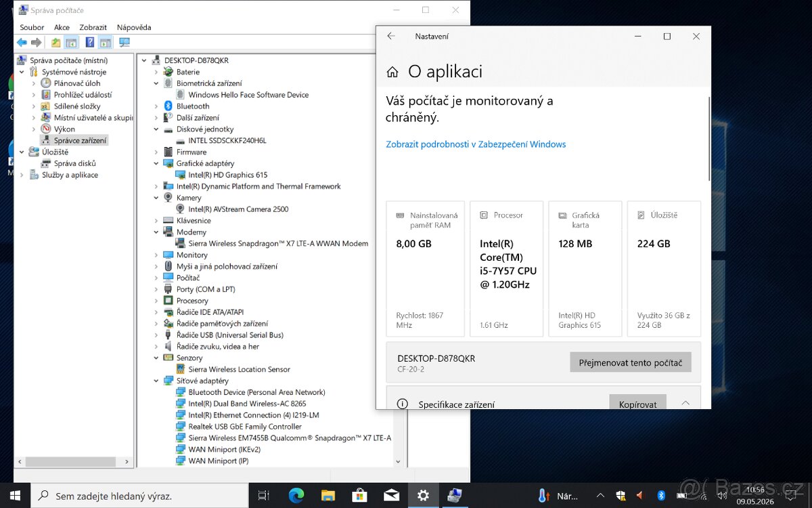Image resolution: width=812 pixels, height=508 pixels.
Task: Expand the Klávesnice device category
Action: 156,221
